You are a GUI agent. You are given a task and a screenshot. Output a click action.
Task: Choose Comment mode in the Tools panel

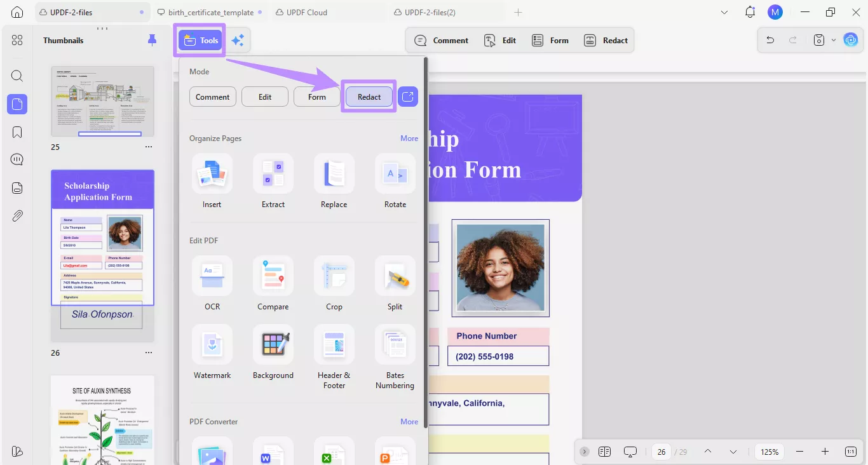coord(213,97)
